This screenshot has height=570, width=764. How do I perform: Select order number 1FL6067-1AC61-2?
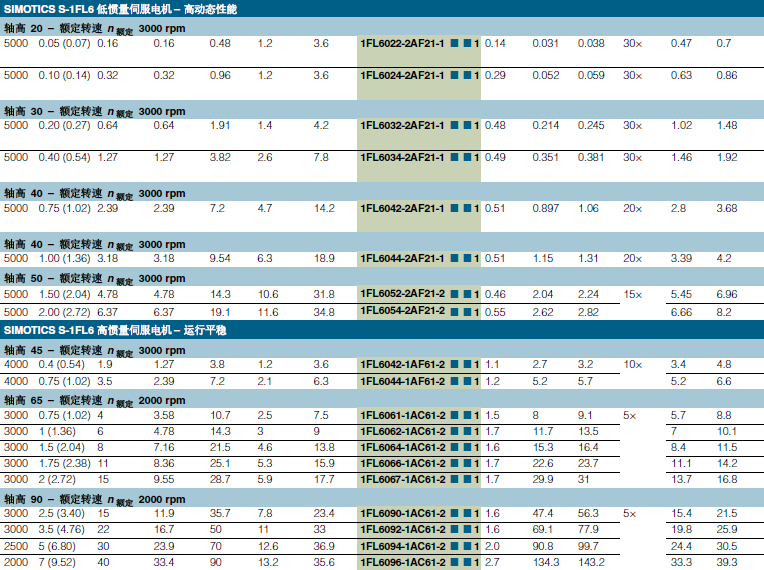(x=403, y=480)
